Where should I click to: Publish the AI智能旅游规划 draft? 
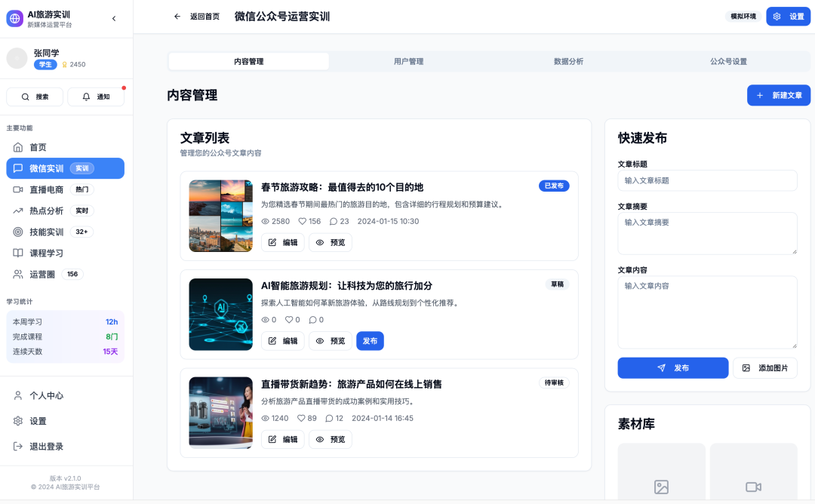coord(370,341)
